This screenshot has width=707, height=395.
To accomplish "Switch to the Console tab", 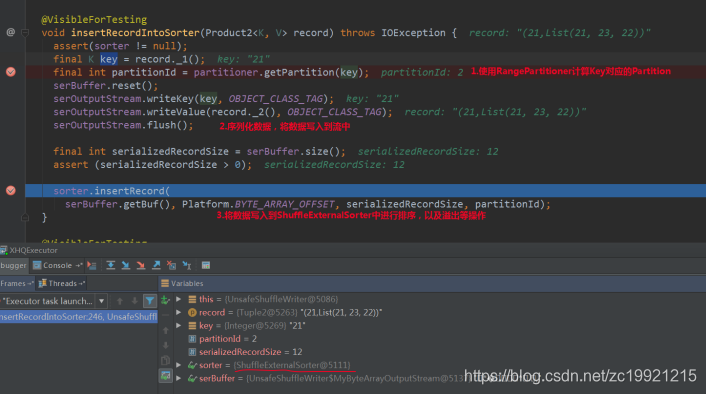I will [57, 266].
